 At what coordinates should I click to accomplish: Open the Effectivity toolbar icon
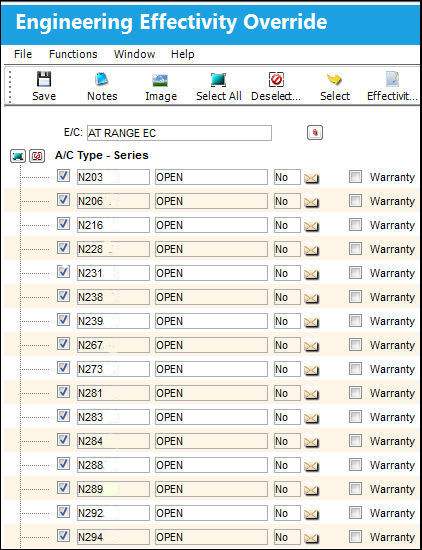(x=392, y=80)
